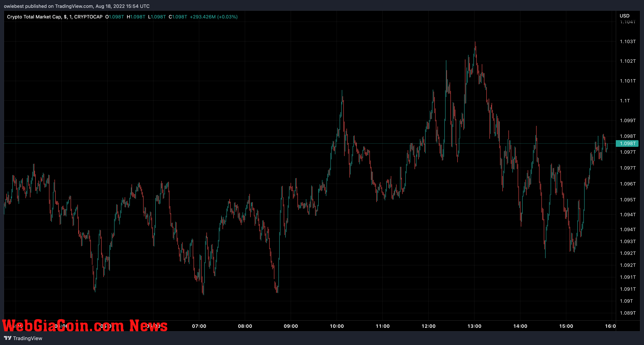Select the 1.093T price axis label

628,241
